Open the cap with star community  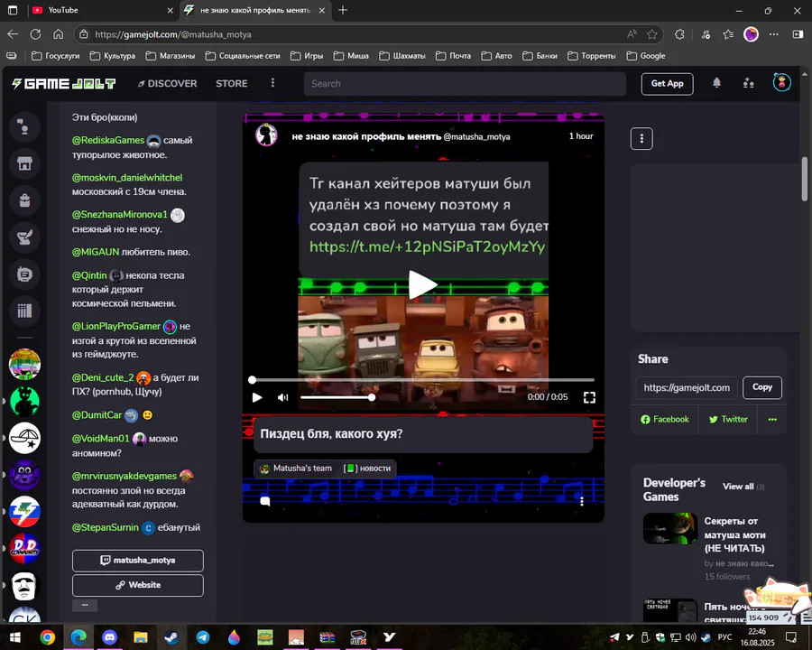coord(24,438)
